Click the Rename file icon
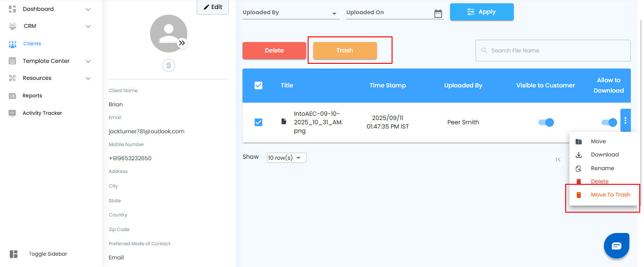Screen dimensions: 644x267 pos(579,168)
